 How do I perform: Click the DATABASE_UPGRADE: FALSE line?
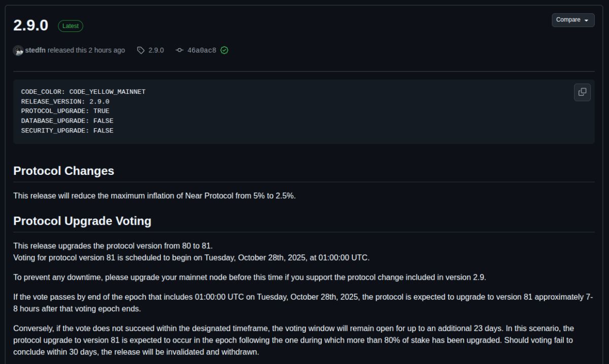[x=67, y=121]
